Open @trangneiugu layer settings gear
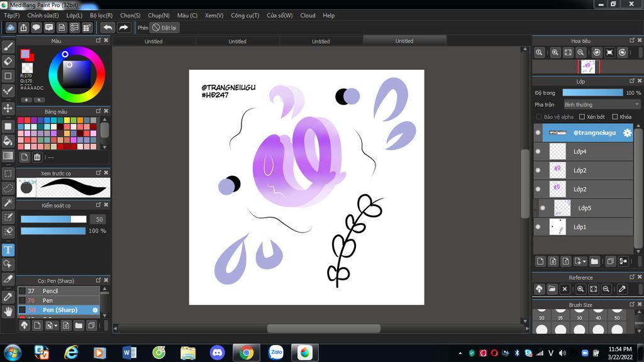The image size is (644, 362). (x=627, y=133)
